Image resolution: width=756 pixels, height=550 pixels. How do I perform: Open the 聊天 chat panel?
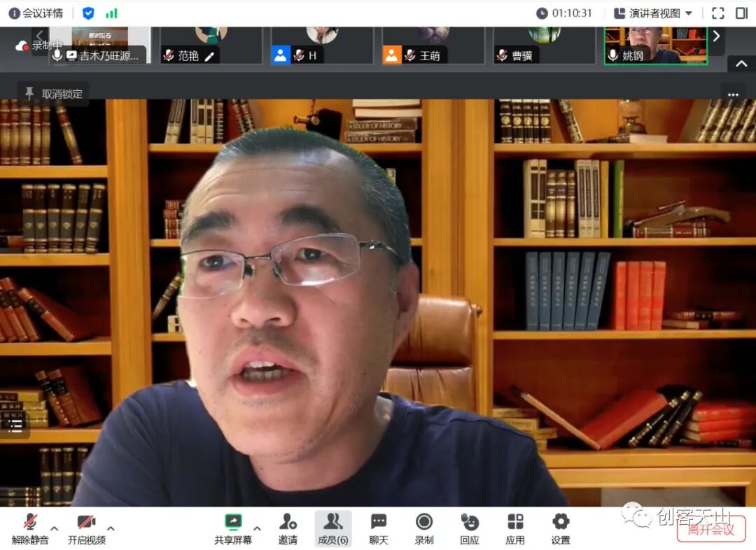[378, 528]
